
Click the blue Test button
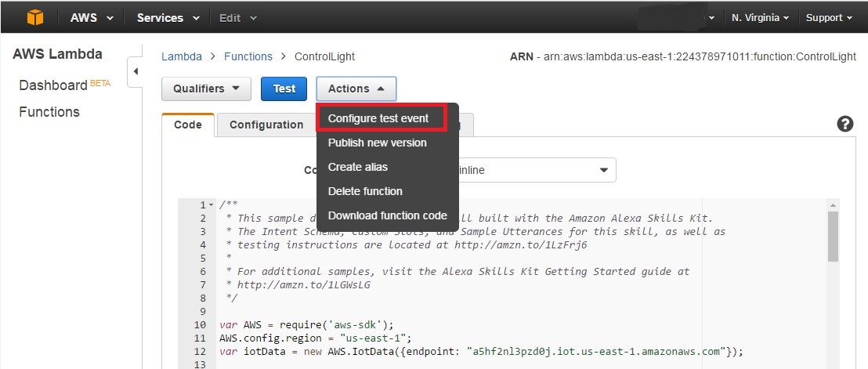[x=284, y=89]
